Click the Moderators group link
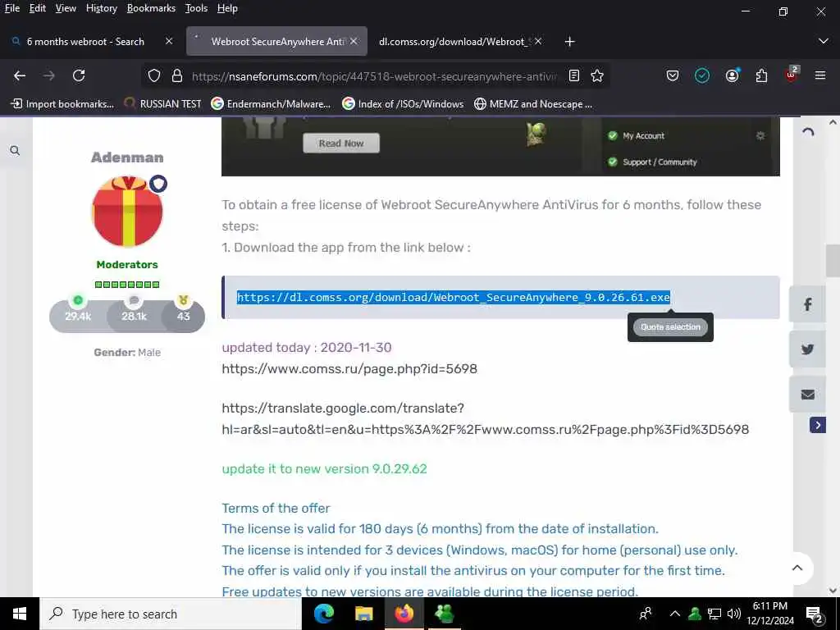 [127, 265]
